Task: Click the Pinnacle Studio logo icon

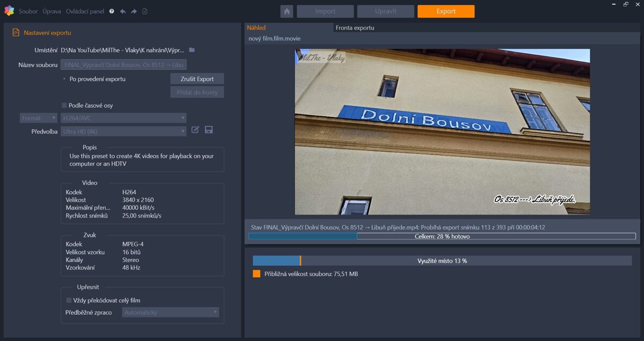Action: click(x=9, y=11)
